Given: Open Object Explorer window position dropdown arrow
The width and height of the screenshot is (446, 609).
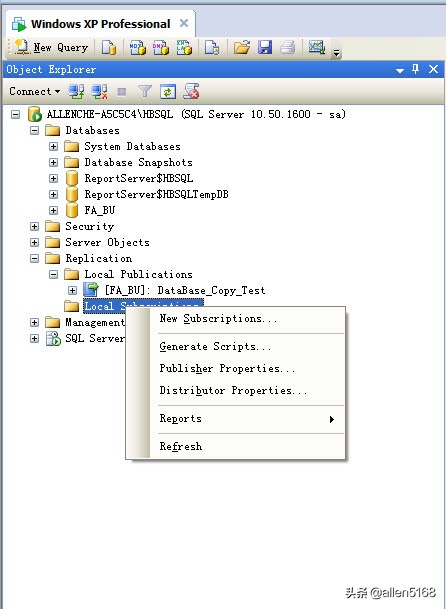Looking at the screenshot, I should 400,70.
